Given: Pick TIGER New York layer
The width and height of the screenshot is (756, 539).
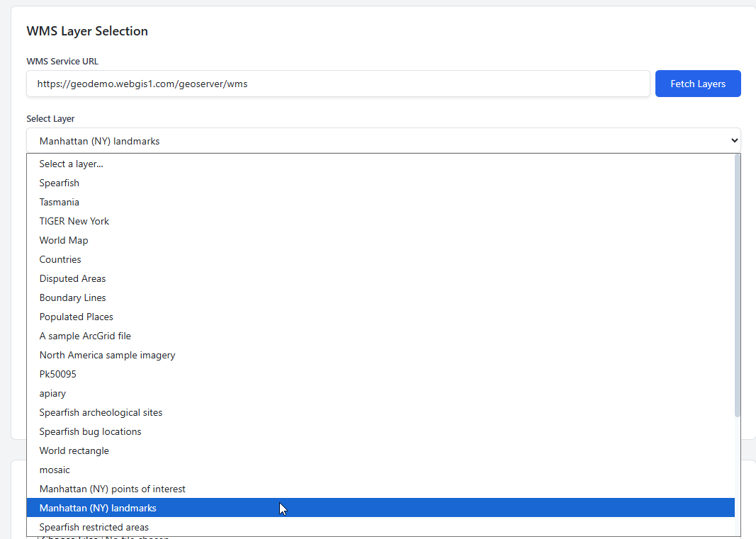Looking at the screenshot, I should click(74, 221).
